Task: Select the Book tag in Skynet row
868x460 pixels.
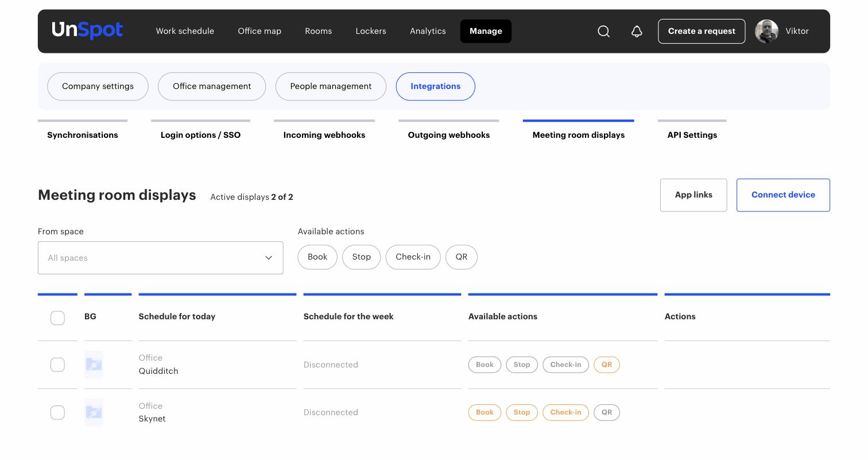Action: coord(485,412)
